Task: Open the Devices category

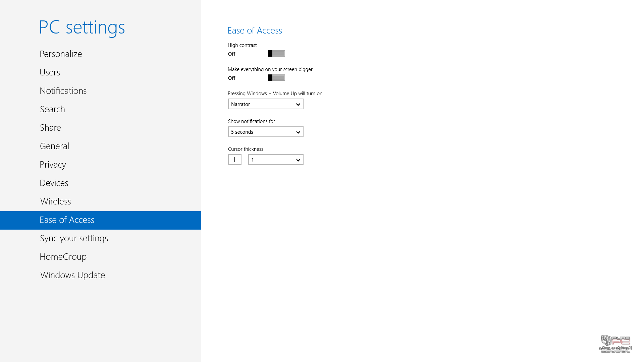Action: (54, 183)
